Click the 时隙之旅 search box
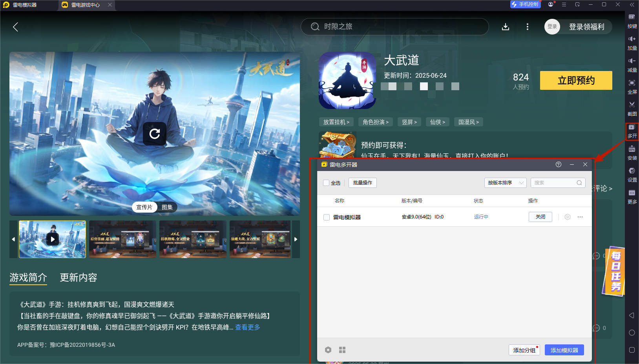639x364 pixels. coord(394,27)
